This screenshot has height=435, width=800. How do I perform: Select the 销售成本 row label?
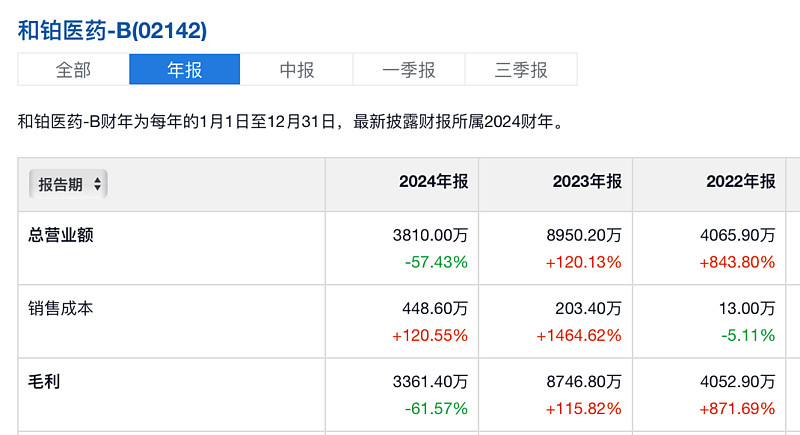[x=62, y=309]
